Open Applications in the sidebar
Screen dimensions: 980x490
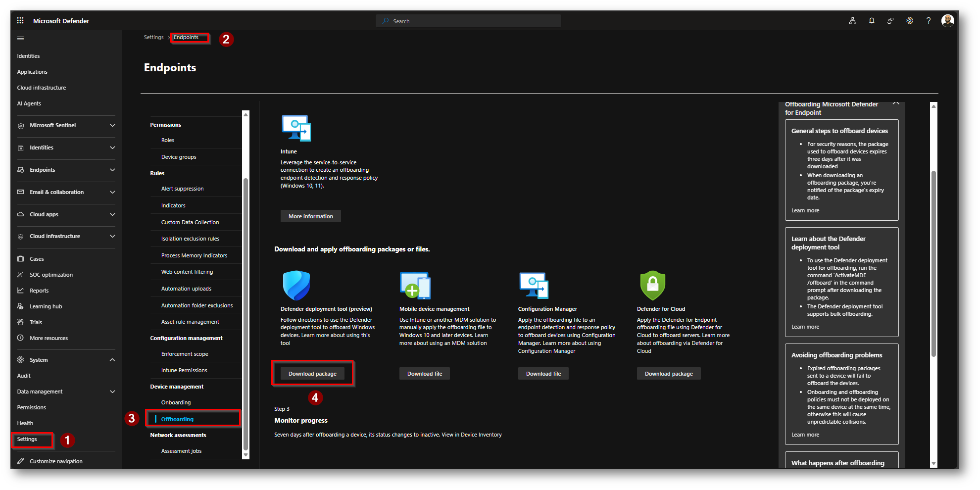click(32, 72)
